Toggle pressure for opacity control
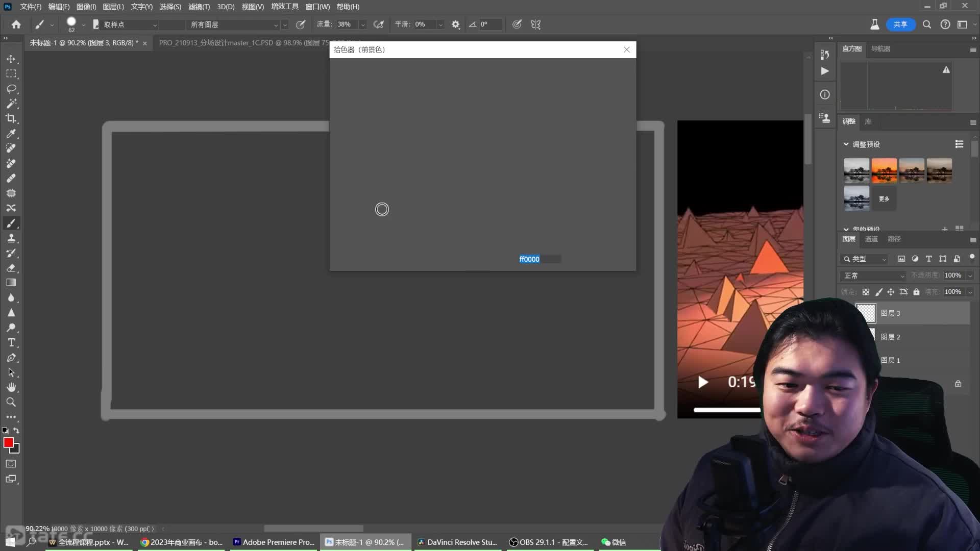Image resolution: width=980 pixels, height=551 pixels. tap(301, 24)
